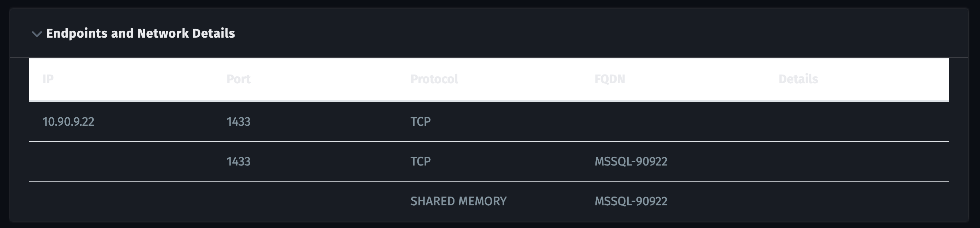Image resolution: width=980 pixels, height=228 pixels.
Task: Click port 1433 in the second row
Action: click(x=239, y=161)
